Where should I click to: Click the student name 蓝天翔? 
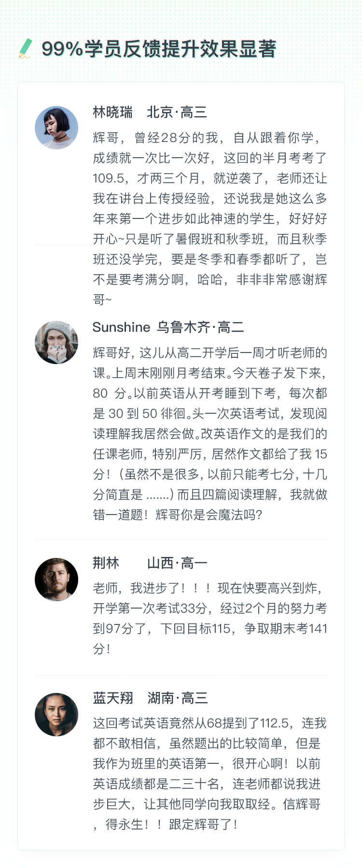click(x=113, y=698)
